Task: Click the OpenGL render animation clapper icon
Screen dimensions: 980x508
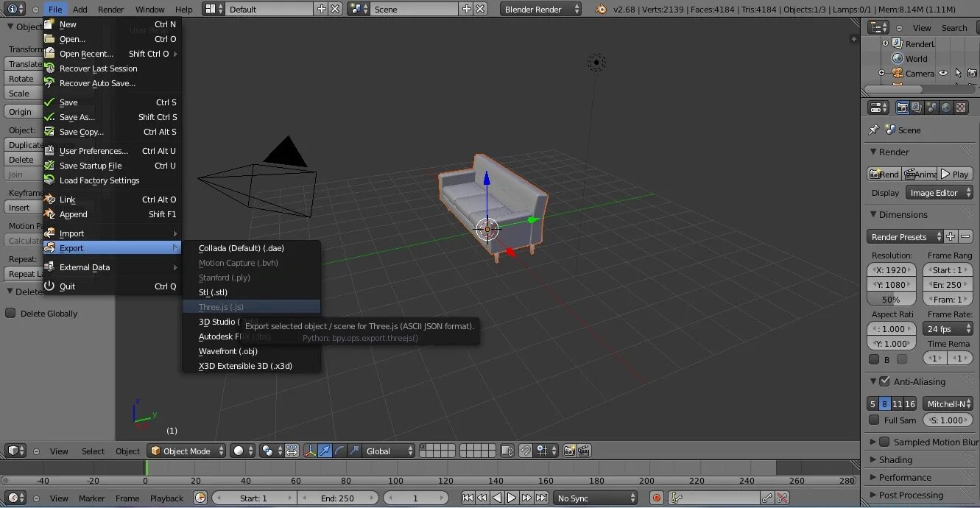Action: (x=584, y=451)
